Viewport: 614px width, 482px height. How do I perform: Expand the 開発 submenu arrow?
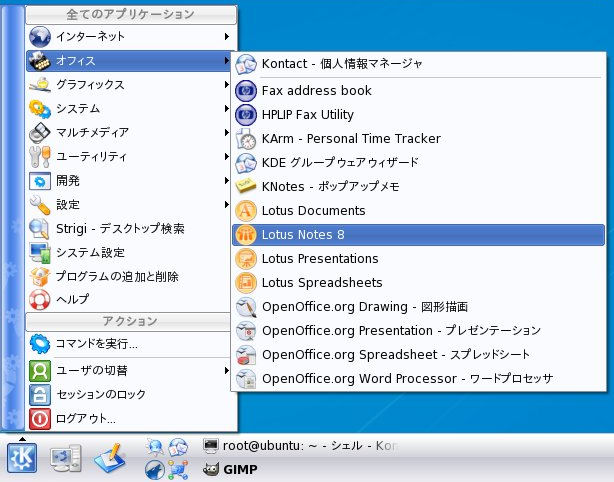click(x=226, y=181)
